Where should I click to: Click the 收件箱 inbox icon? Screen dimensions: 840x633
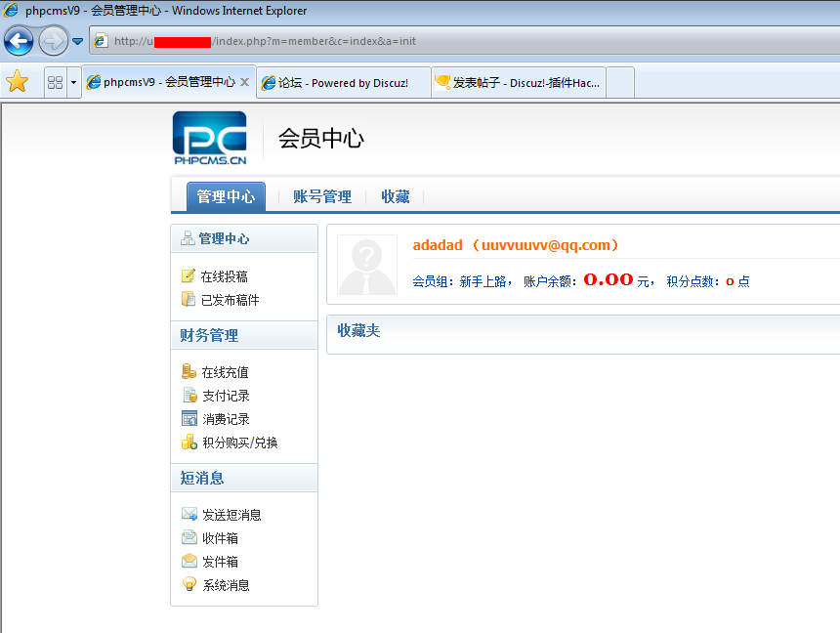(x=189, y=537)
